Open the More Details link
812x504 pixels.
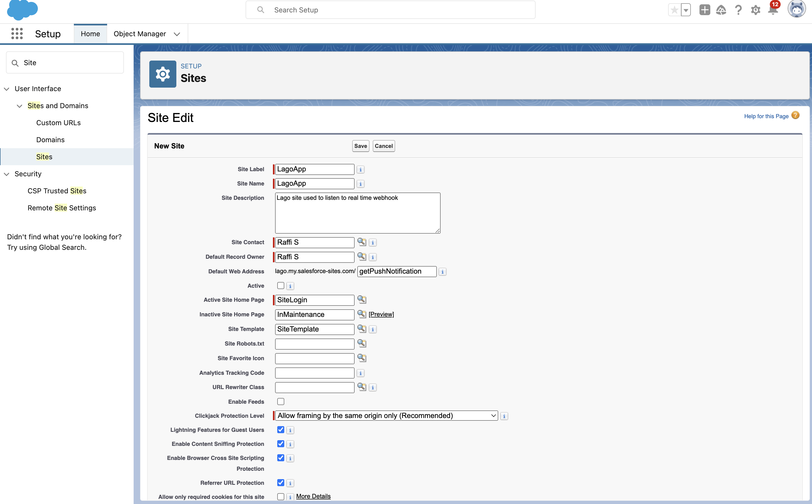click(313, 496)
